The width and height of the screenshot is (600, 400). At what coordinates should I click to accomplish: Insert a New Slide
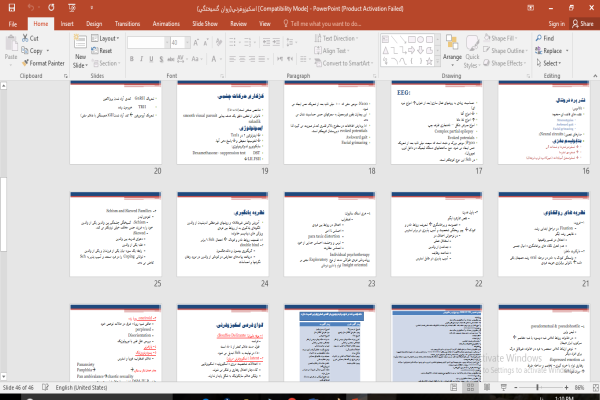80,51
